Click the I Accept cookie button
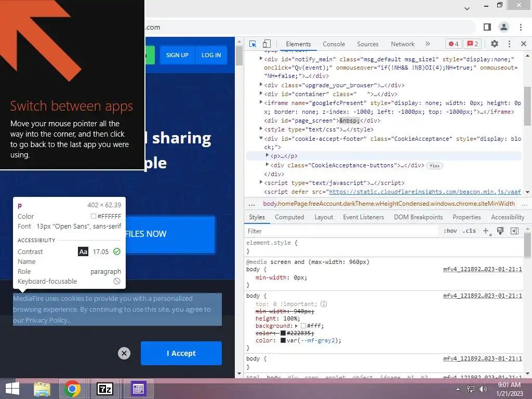This screenshot has width=532, height=399. coord(181,353)
